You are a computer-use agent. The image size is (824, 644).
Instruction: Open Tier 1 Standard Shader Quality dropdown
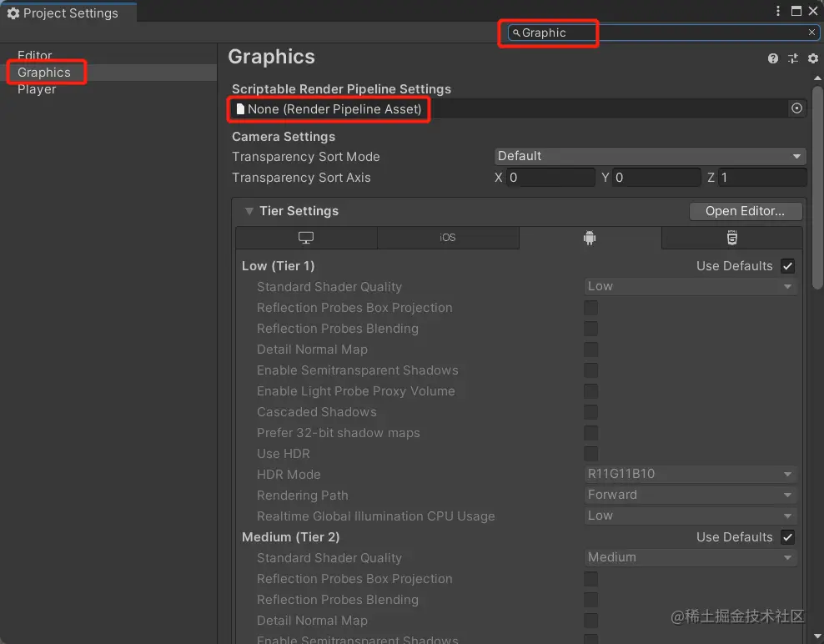click(691, 286)
